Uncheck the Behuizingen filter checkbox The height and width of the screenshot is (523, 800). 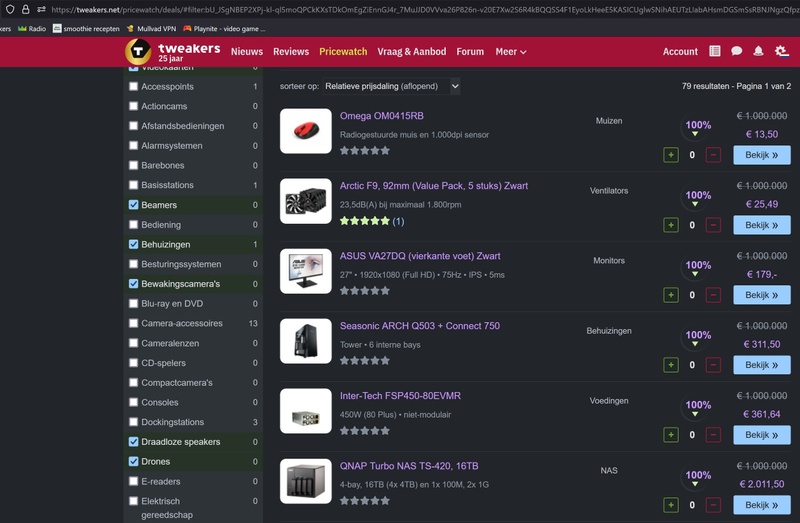click(134, 244)
